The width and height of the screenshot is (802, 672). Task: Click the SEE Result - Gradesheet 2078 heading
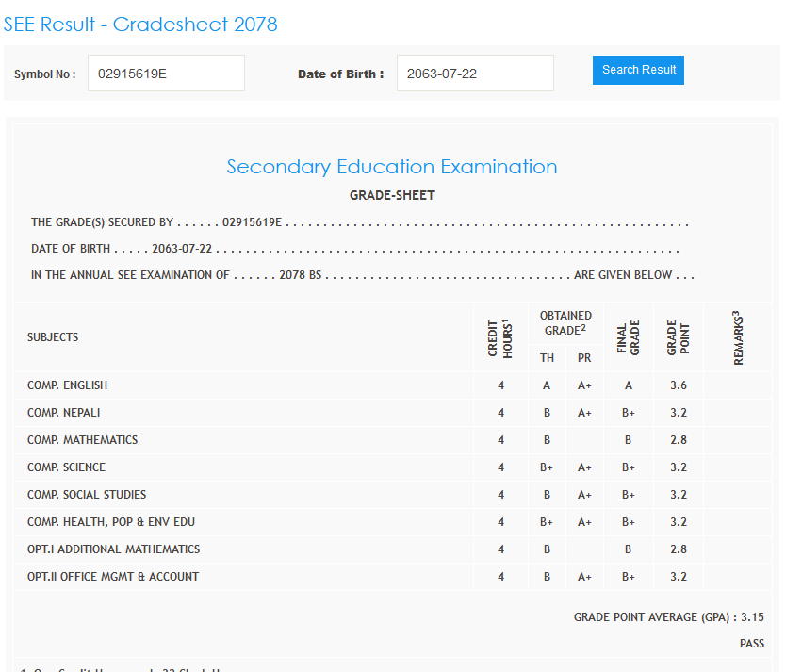(140, 25)
